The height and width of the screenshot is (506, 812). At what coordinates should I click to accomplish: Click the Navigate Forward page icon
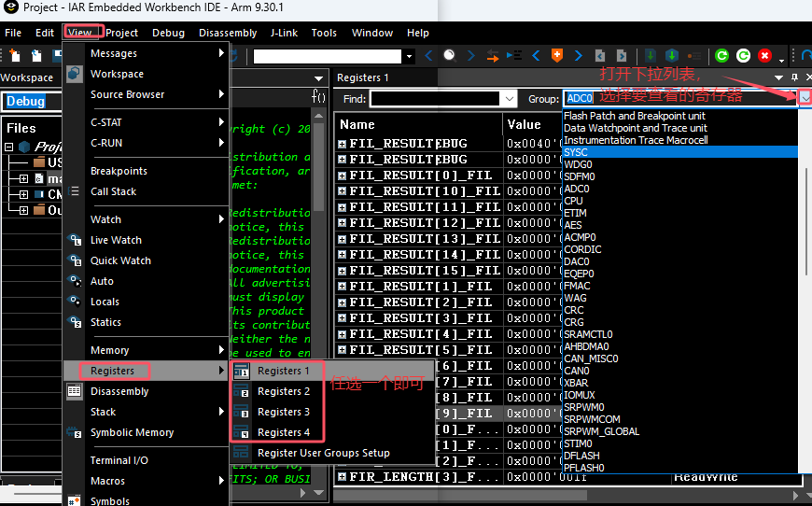tap(622, 55)
